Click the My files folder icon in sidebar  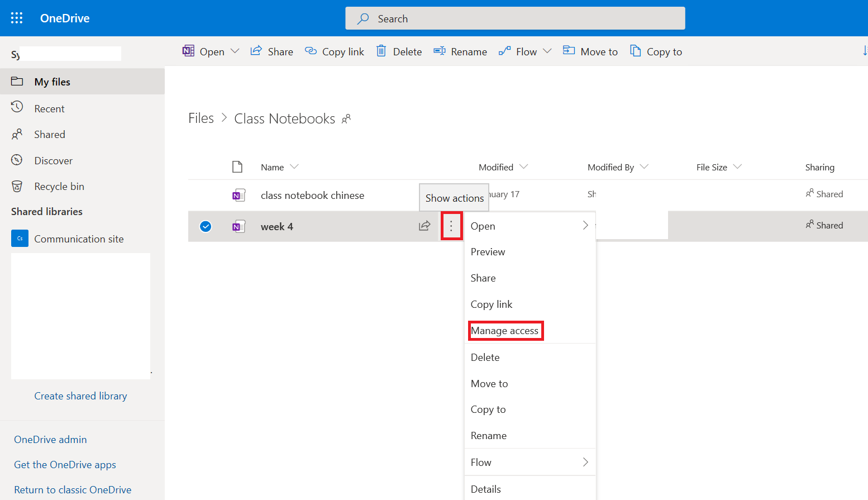point(17,81)
